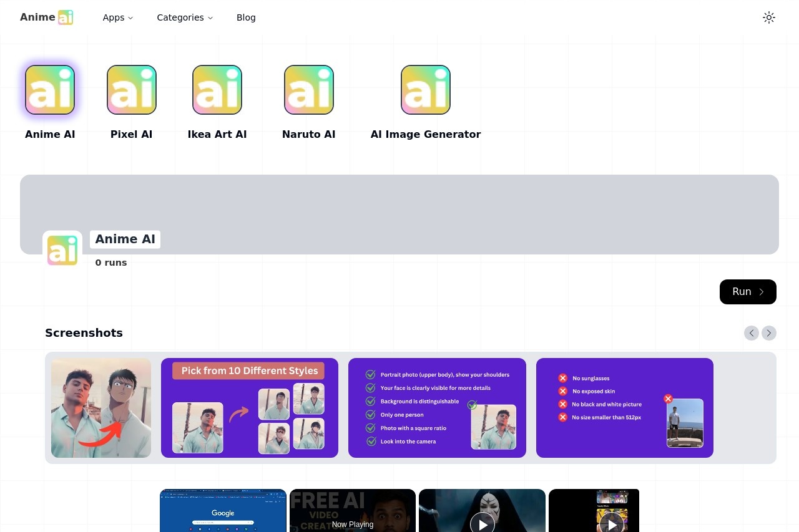The width and height of the screenshot is (799, 532).
Task: Toggle the light/dark theme sun icon
Action: pyautogui.click(x=769, y=17)
